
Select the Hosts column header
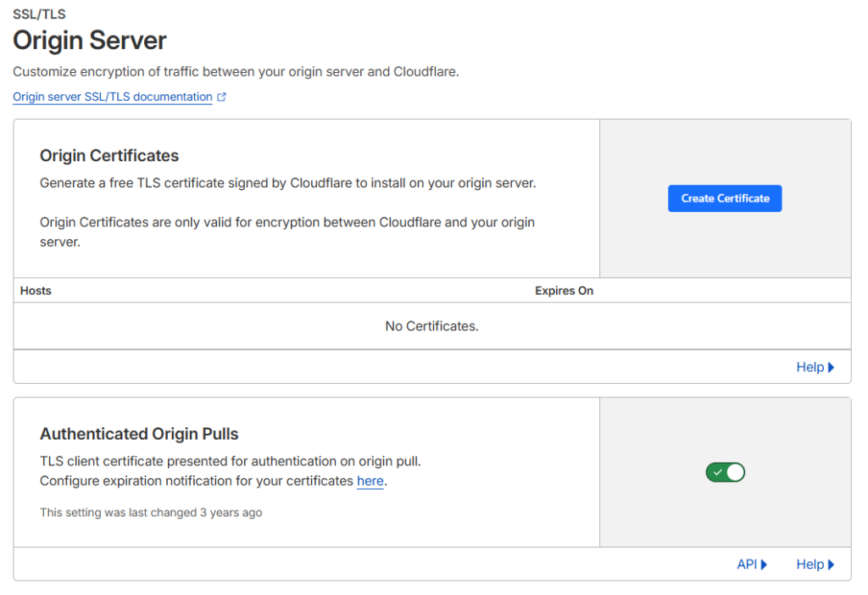36,291
